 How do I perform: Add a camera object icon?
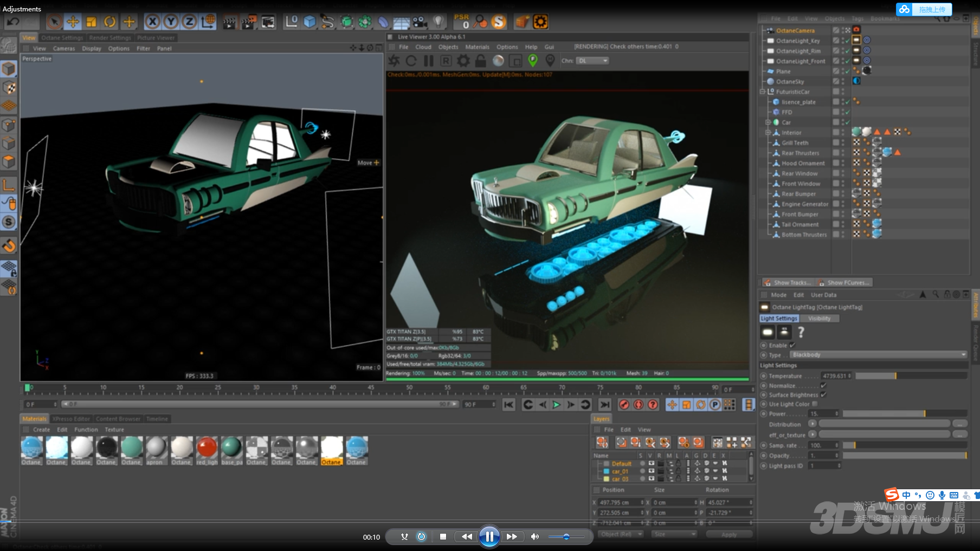420,22
